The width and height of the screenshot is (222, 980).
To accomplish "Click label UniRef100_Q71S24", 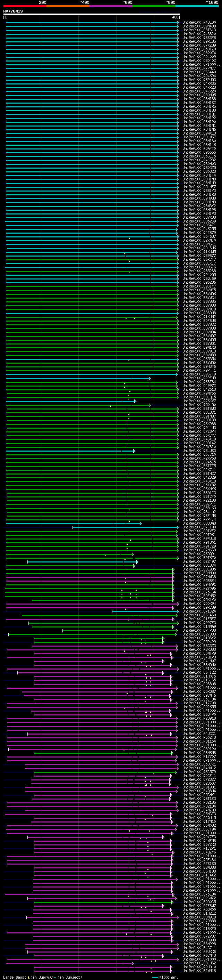I will click(199, 612).
